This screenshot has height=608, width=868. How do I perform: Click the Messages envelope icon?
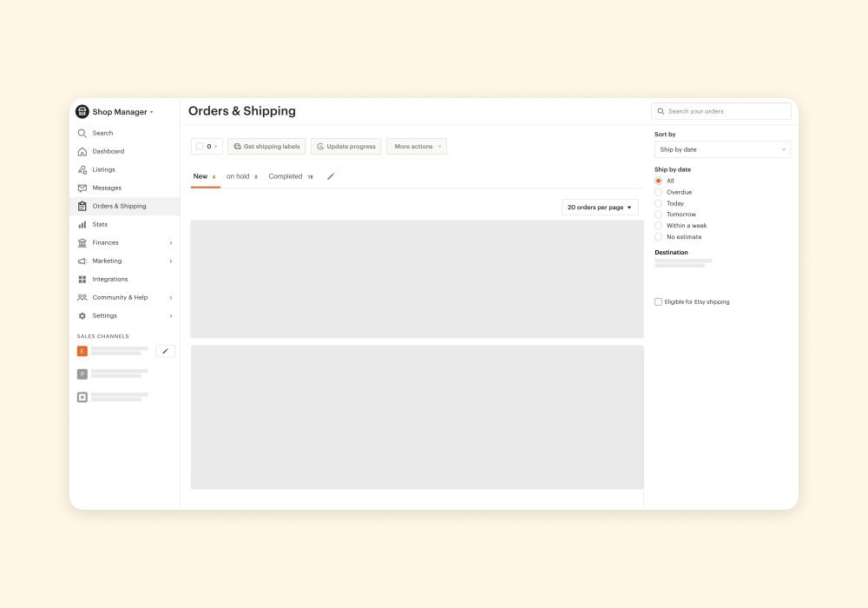coord(82,188)
